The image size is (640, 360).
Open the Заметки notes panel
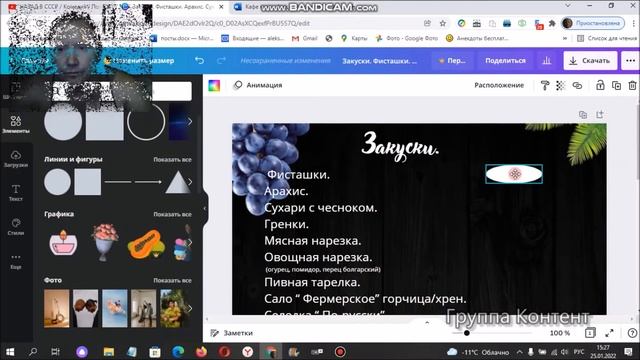tap(232, 333)
